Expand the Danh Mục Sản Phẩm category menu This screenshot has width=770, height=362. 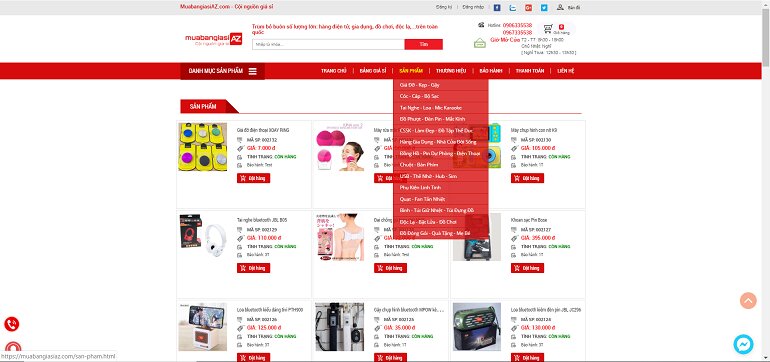click(222, 71)
